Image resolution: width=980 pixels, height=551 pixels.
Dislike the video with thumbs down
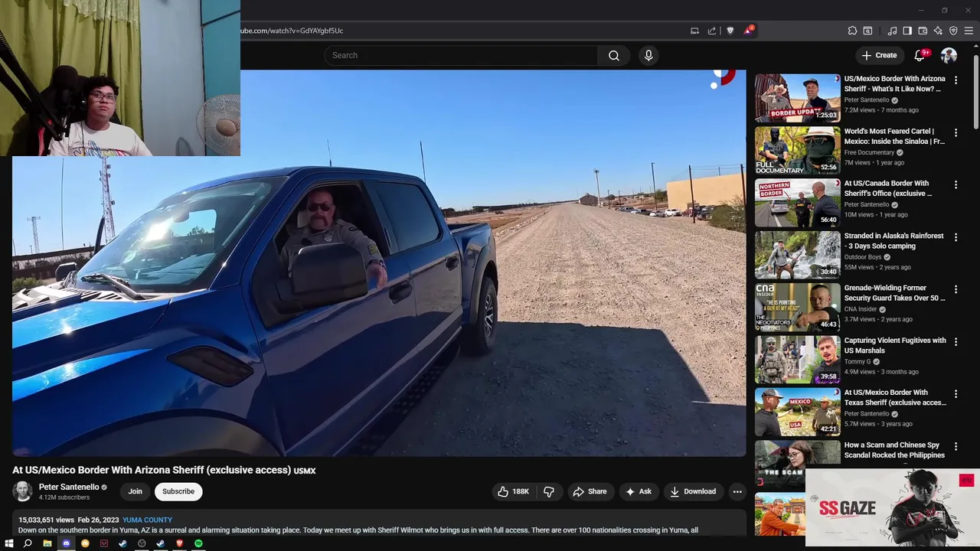tap(549, 491)
